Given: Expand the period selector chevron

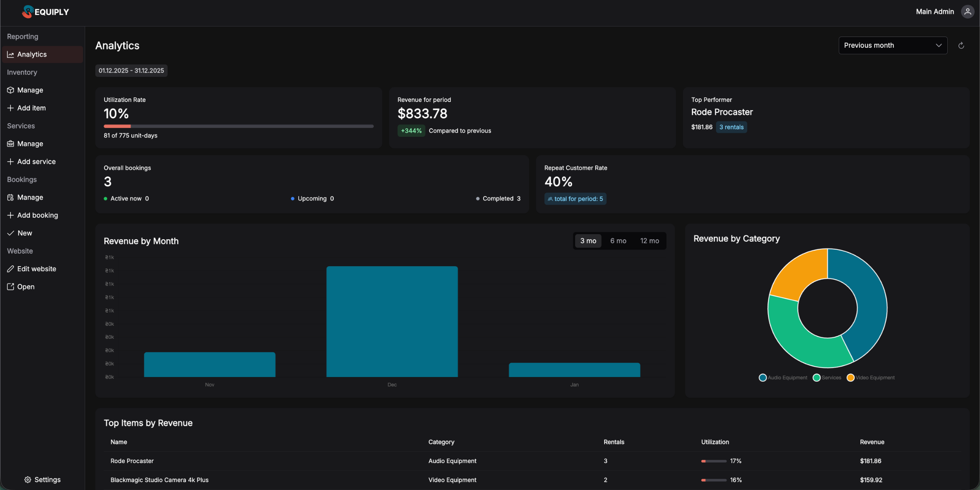Looking at the screenshot, I should click(938, 45).
